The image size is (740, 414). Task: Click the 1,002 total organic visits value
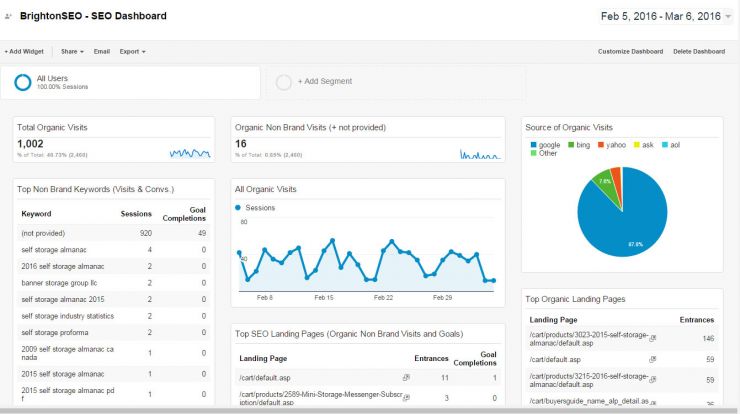coord(30,144)
